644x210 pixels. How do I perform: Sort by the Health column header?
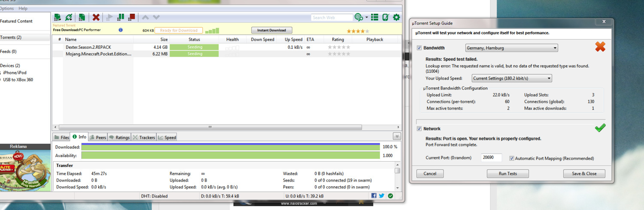pyautogui.click(x=232, y=40)
